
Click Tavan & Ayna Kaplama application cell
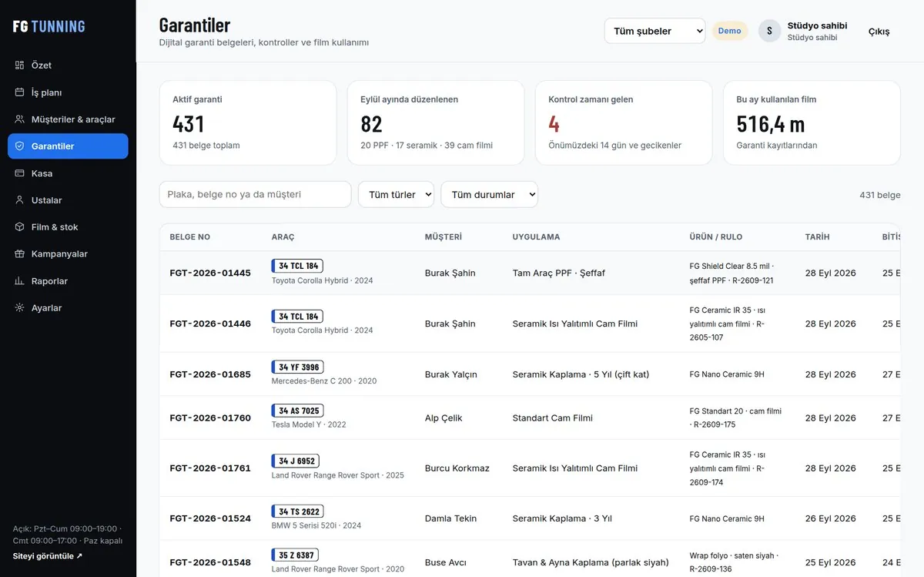pos(591,562)
